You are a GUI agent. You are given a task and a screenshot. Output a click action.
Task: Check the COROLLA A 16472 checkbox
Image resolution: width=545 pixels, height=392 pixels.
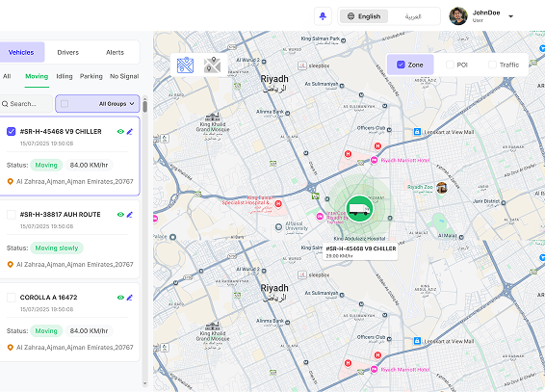tap(12, 298)
